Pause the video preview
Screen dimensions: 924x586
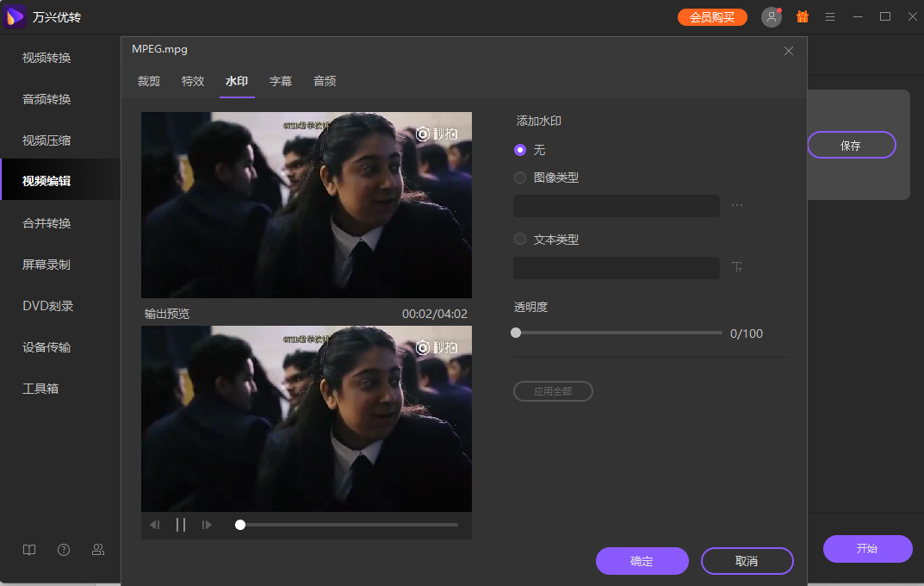click(x=181, y=525)
